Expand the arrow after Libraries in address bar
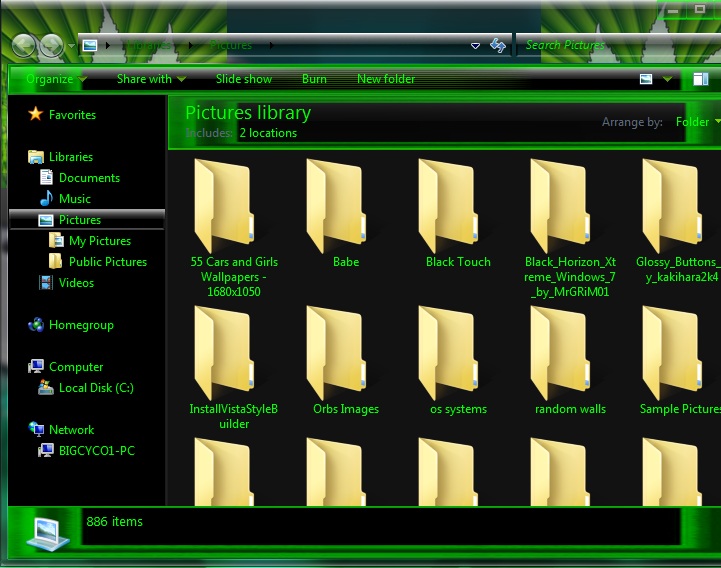This screenshot has height=568, width=721. [190, 45]
